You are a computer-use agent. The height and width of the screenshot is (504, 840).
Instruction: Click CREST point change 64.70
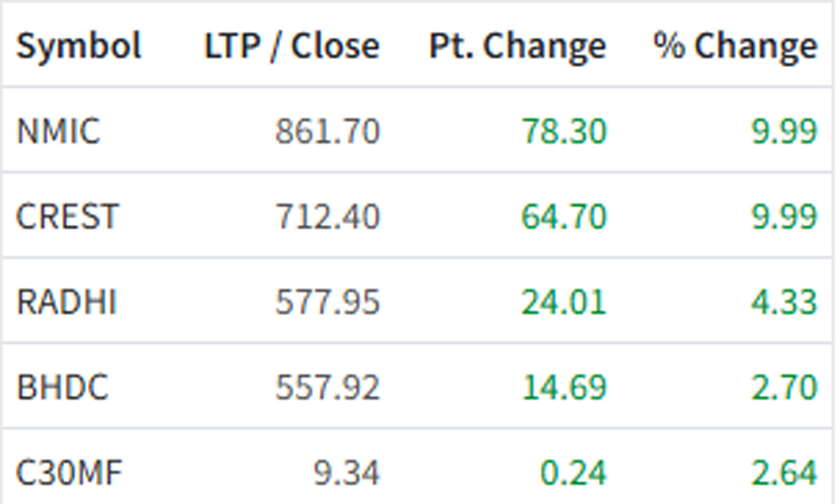click(x=564, y=217)
